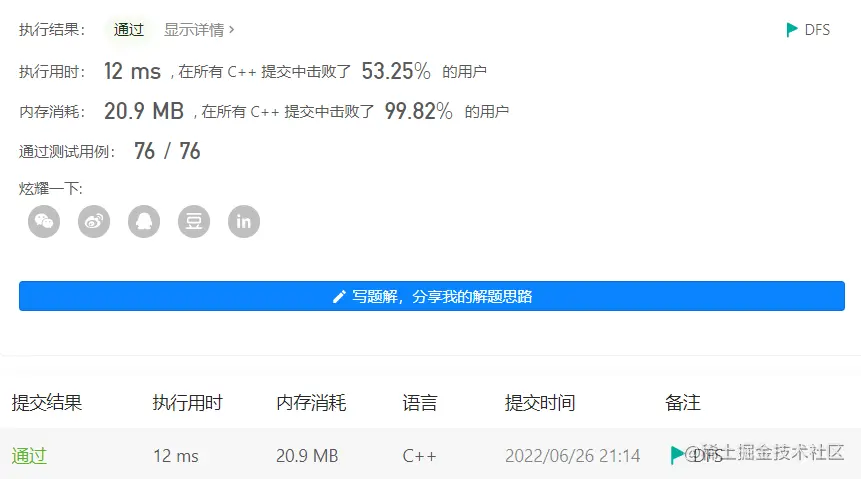Click the pencil icon on blue button
Viewport: 861px width, 479px height.
tap(339, 297)
